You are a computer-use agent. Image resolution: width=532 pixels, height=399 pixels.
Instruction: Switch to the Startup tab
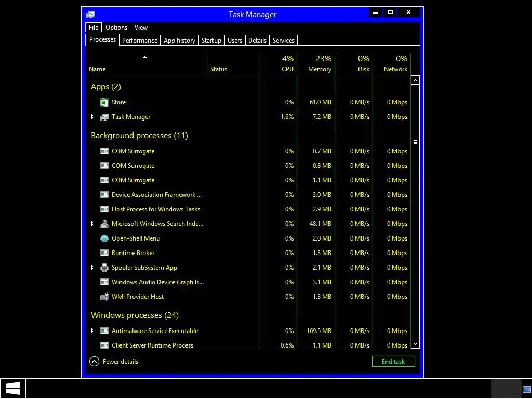(x=211, y=41)
